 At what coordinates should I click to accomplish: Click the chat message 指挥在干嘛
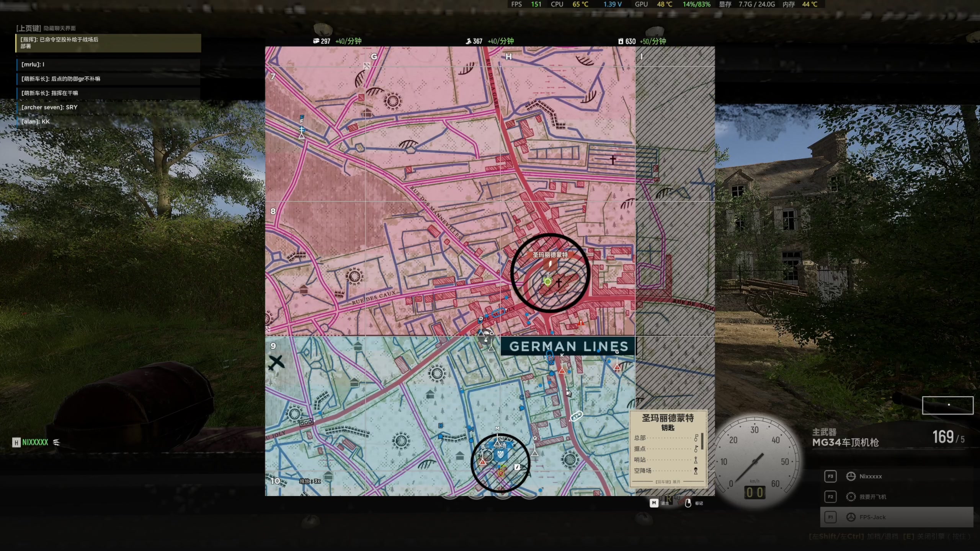[x=108, y=93]
